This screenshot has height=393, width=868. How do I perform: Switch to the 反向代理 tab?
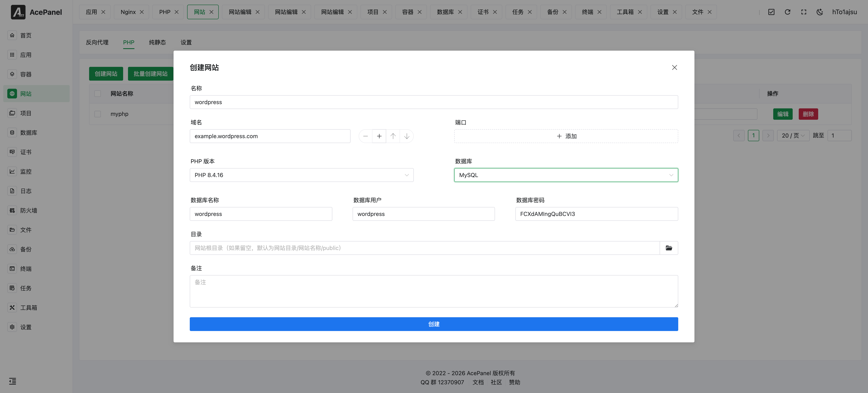coord(97,43)
